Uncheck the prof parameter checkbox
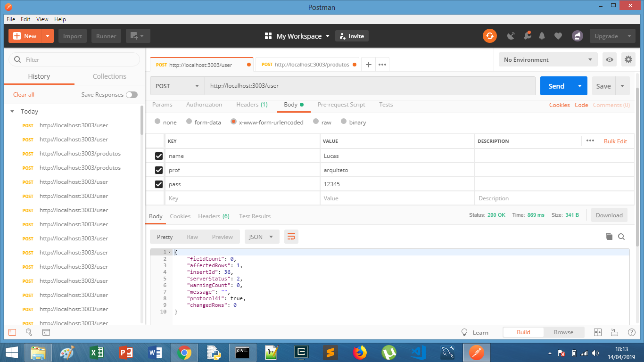Screen dimensions: 644x362 (x=159, y=170)
